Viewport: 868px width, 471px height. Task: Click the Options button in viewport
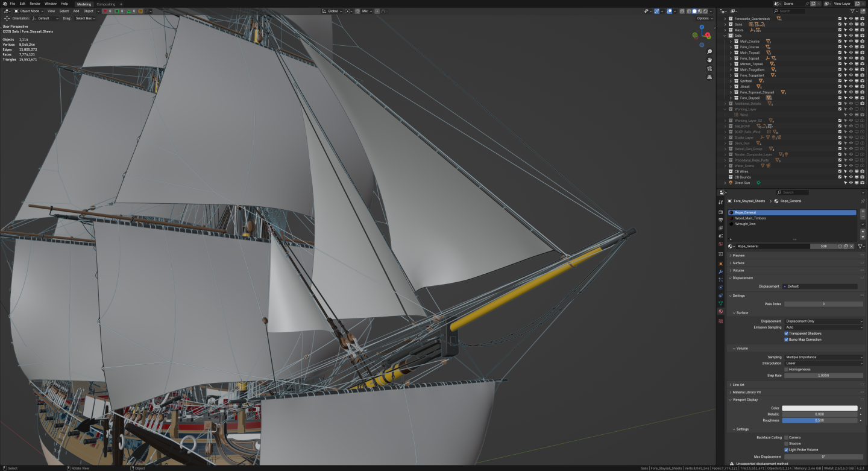click(704, 18)
